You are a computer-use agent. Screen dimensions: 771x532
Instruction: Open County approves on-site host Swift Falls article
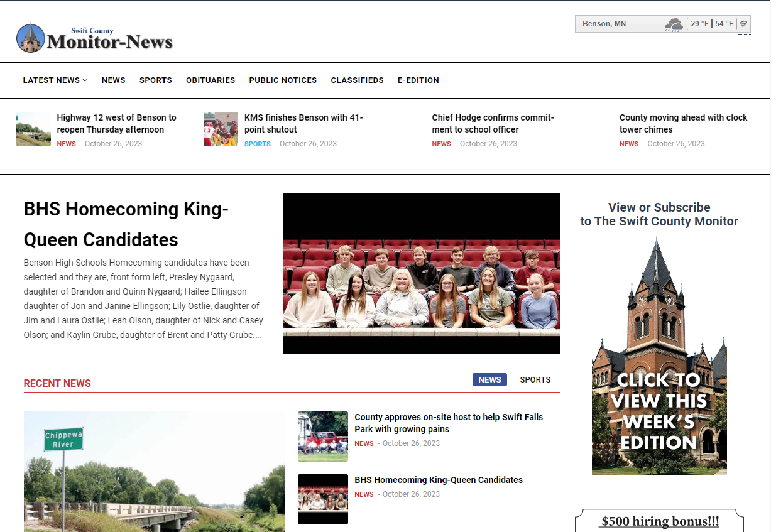(x=449, y=423)
